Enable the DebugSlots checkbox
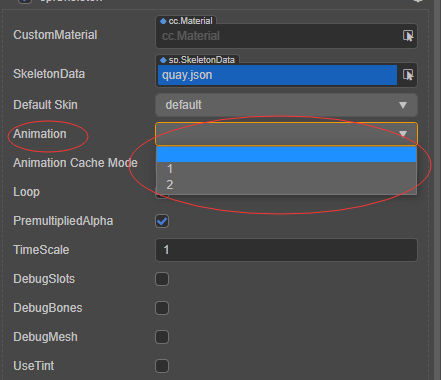The width and height of the screenshot is (441, 380). pos(162,279)
